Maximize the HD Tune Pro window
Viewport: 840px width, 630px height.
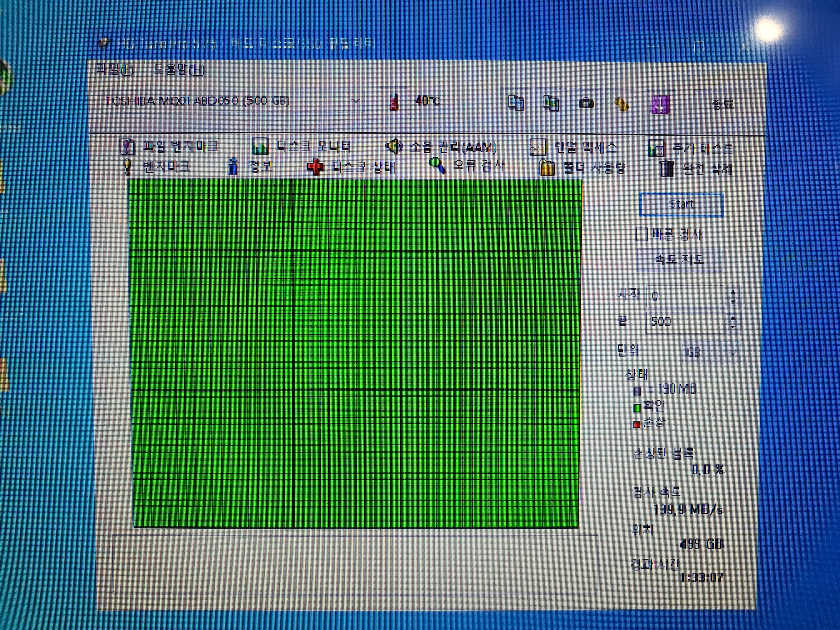pyautogui.click(x=699, y=47)
